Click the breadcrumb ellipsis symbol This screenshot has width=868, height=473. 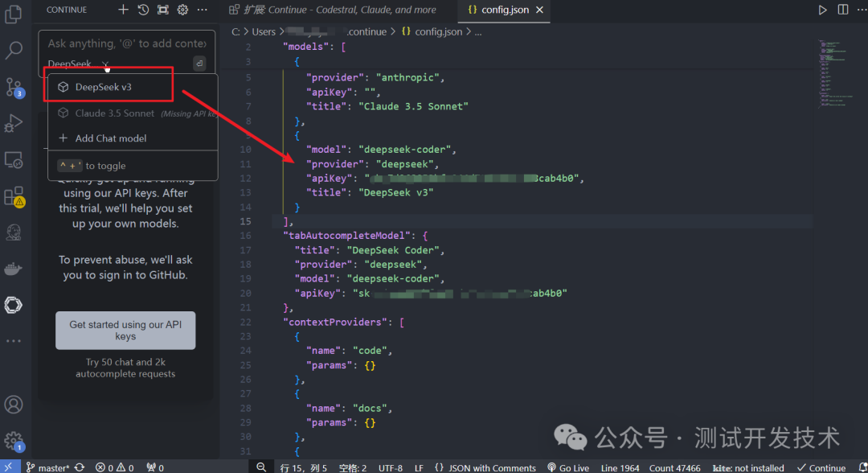(x=478, y=31)
